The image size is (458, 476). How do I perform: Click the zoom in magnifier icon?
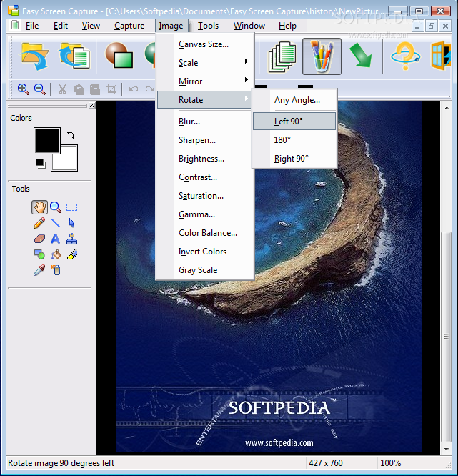(24, 89)
